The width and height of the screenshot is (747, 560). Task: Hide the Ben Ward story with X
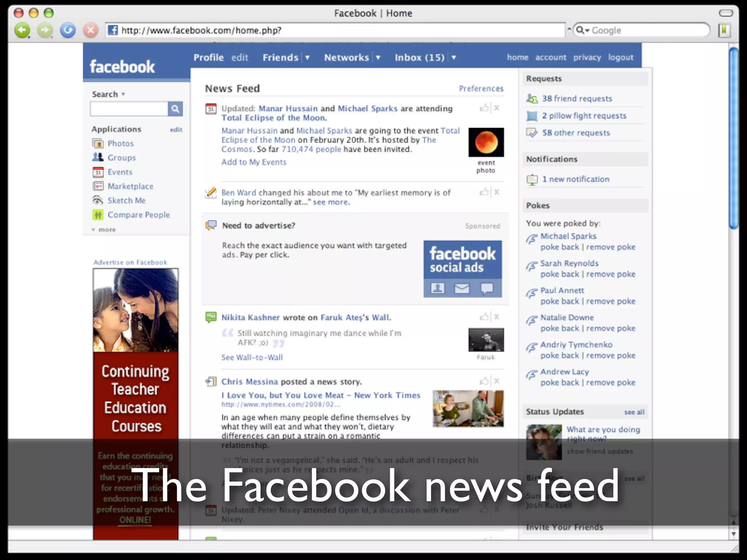[496, 192]
